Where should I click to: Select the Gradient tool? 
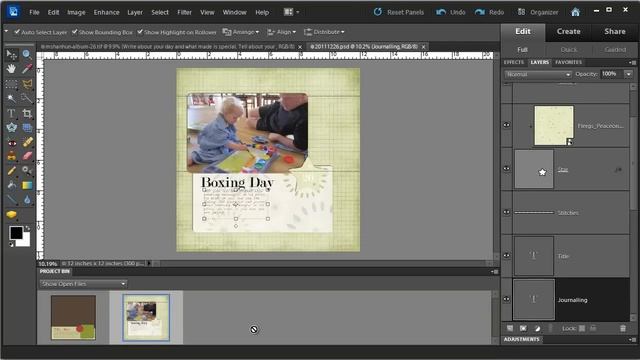click(27, 185)
